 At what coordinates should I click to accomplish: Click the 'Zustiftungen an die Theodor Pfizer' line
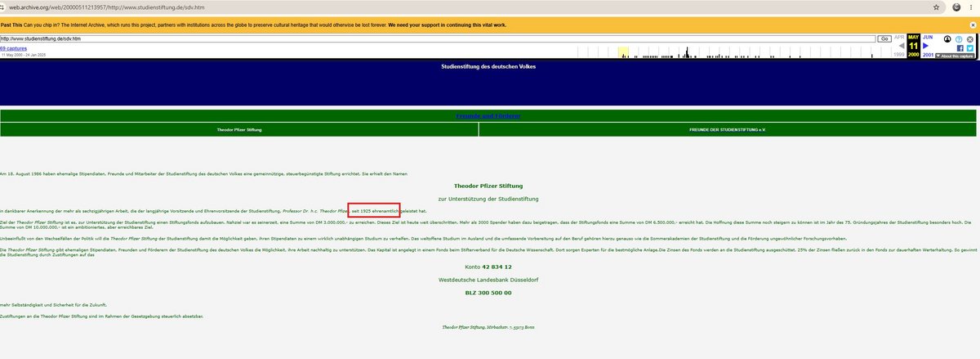pos(101,316)
